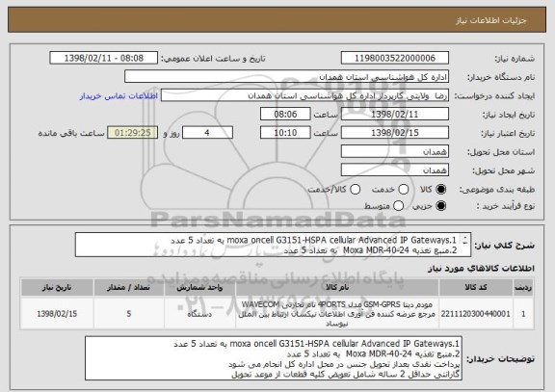Viewport: 555px width, 392px height.
Task: Click the نام کالا column header
Action: pyautogui.click(x=337, y=288)
